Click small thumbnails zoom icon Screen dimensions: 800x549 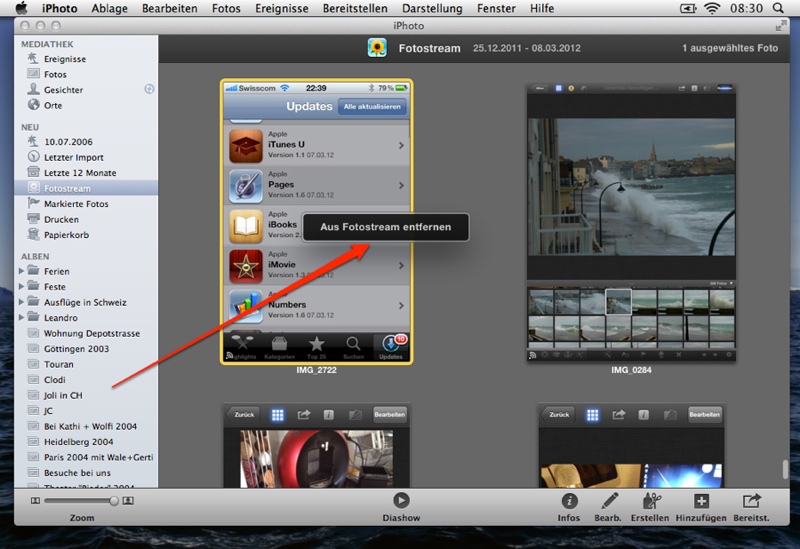[35, 501]
